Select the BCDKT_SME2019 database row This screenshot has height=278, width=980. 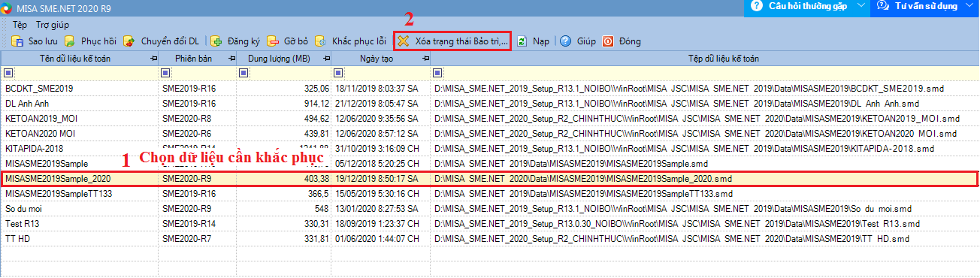pyautogui.click(x=489, y=89)
